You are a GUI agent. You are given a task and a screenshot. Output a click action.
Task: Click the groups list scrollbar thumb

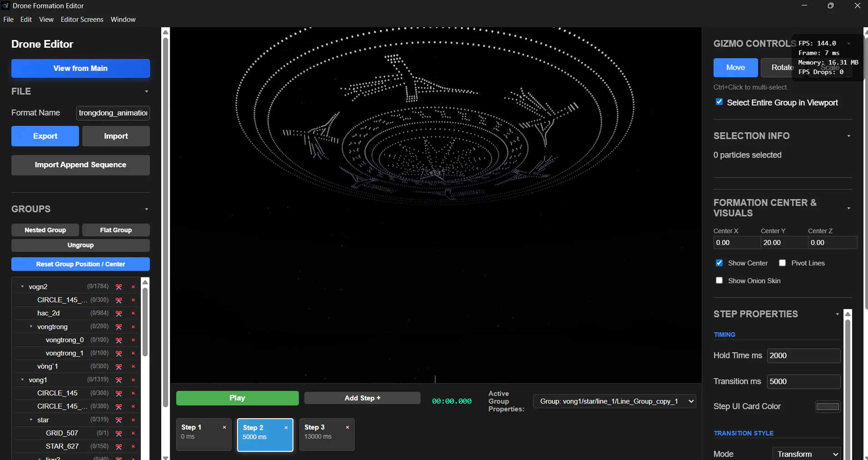[x=145, y=322]
